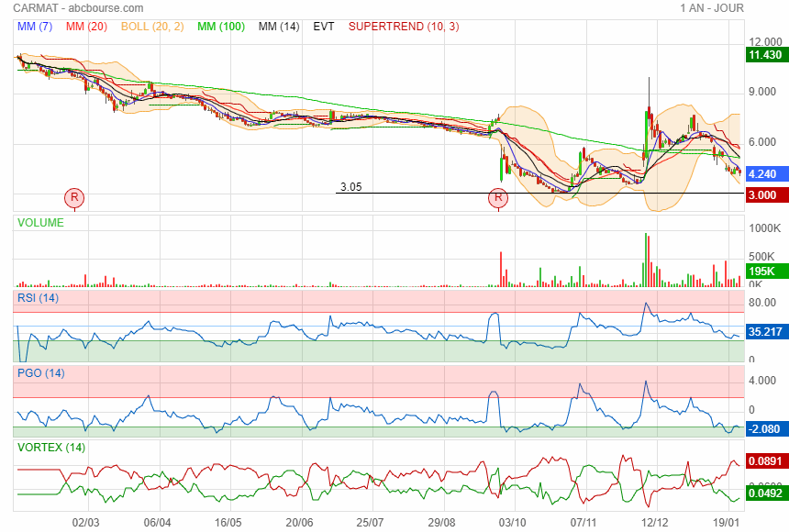This screenshot has height=532, width=789.
Task: Click the right red R event marker
Action: tap(498, 197)
